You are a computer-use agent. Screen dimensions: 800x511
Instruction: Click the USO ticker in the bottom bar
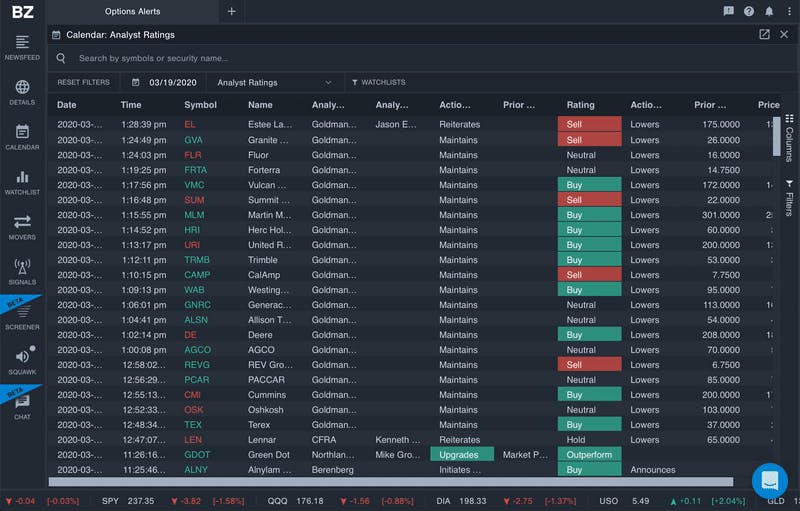[609, 501]
